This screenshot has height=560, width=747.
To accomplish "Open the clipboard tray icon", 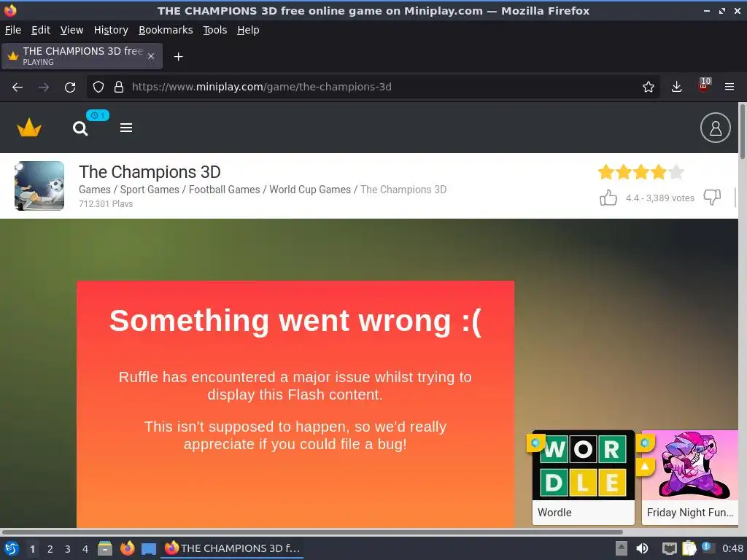I will point(689,548).
